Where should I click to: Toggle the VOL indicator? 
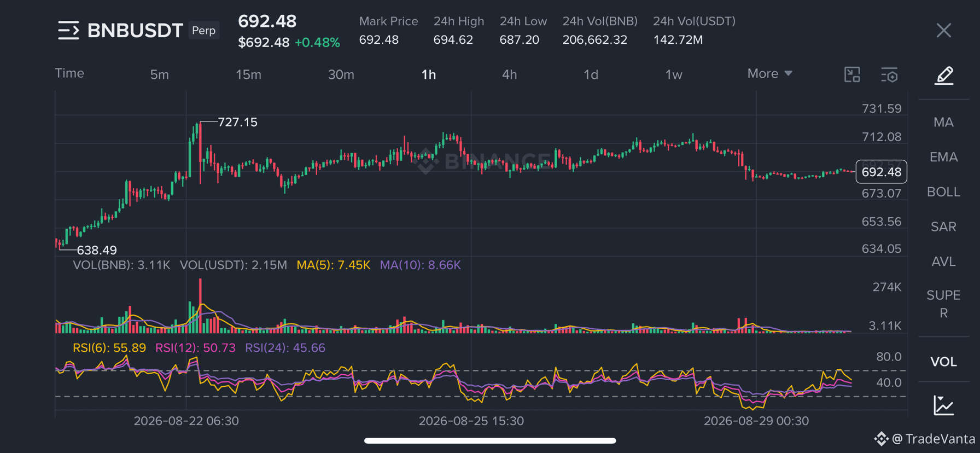coord(943,362)
